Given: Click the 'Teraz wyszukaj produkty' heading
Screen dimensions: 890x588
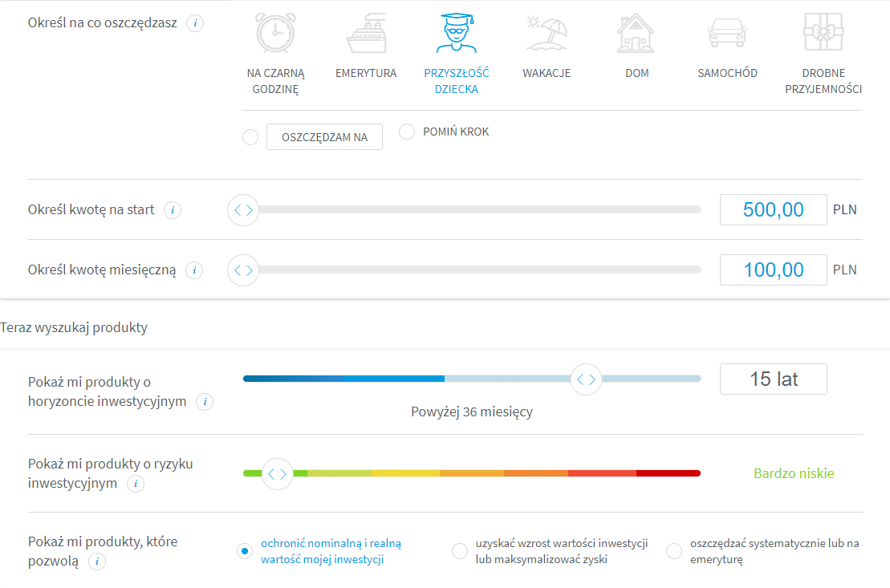Looking at the screenshot, I should click(74, 327).
